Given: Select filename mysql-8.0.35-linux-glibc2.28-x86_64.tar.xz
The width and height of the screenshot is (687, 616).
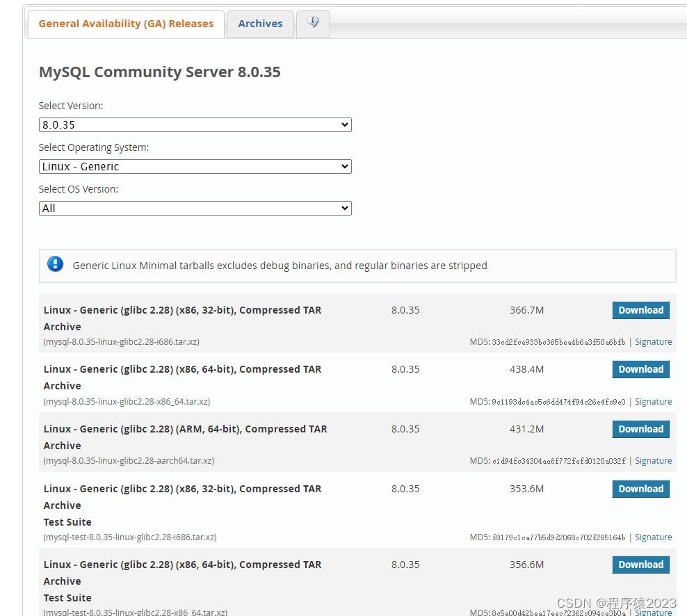Looking at the screenshot, I should pyautogui.click(x=127, y=401).
